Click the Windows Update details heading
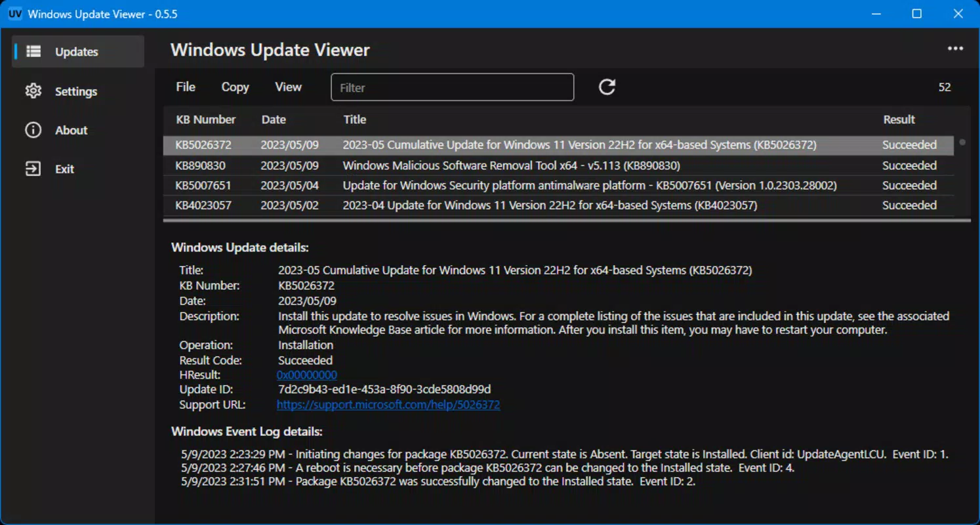Viewport: 980px width, 525px height. click(x=240, y=248)
